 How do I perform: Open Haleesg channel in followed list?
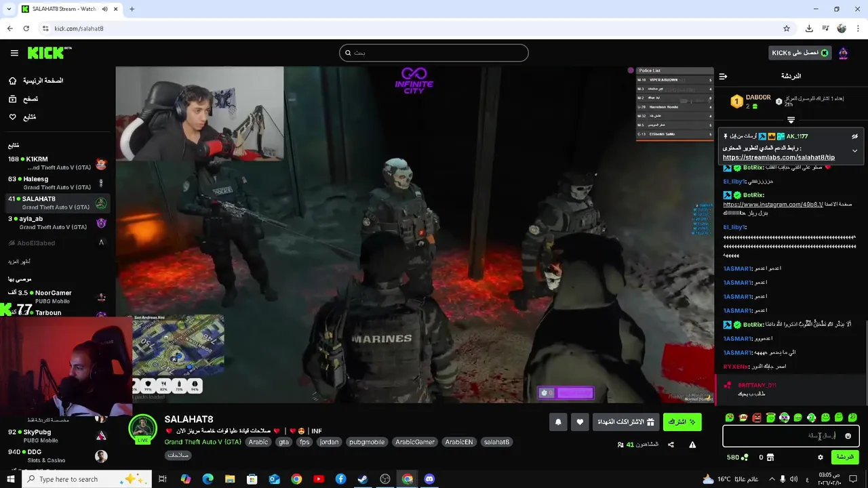[x=58, y=183]
